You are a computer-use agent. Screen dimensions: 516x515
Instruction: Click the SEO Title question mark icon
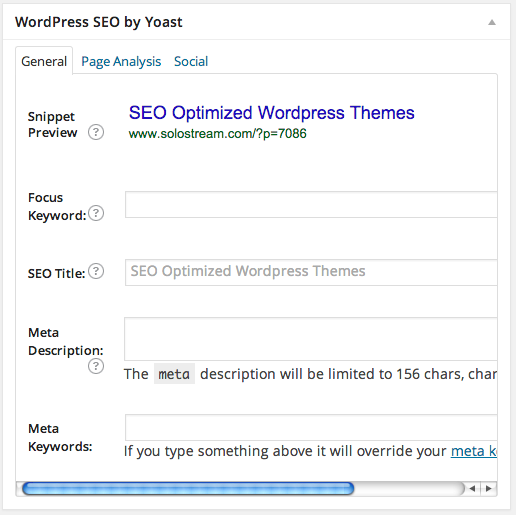(x=96, y=271)
